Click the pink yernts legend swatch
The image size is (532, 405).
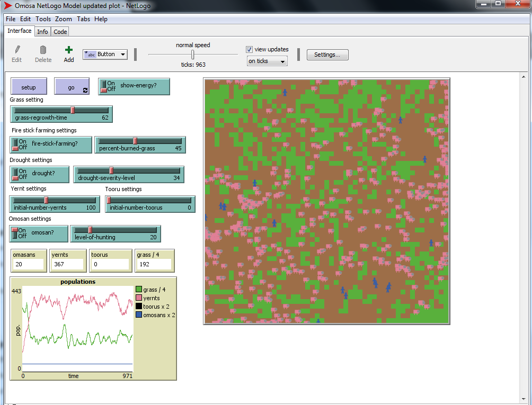(138, 298)
